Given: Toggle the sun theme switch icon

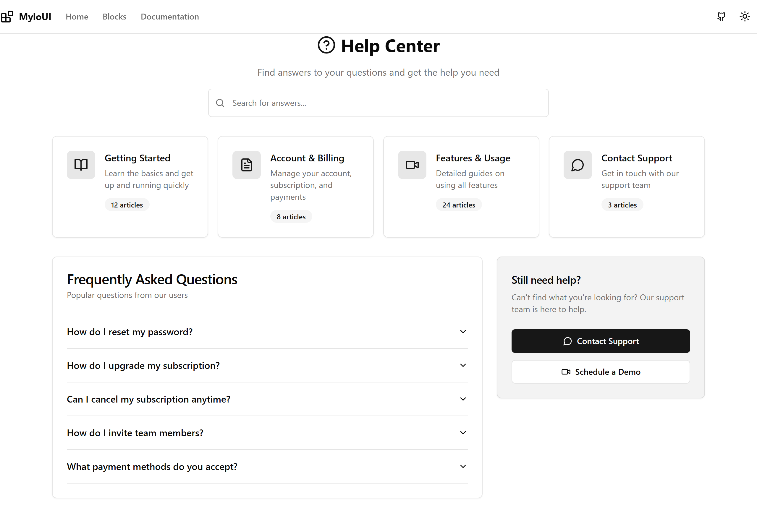Looking at the screenshot, I should click(745, 17).
